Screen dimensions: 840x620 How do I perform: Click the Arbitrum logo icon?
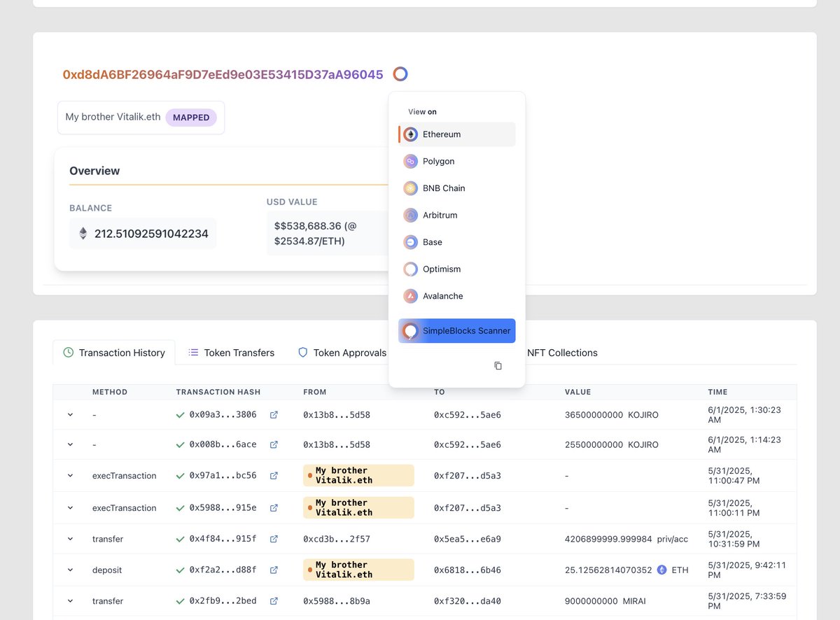click(x=411, y=215)
